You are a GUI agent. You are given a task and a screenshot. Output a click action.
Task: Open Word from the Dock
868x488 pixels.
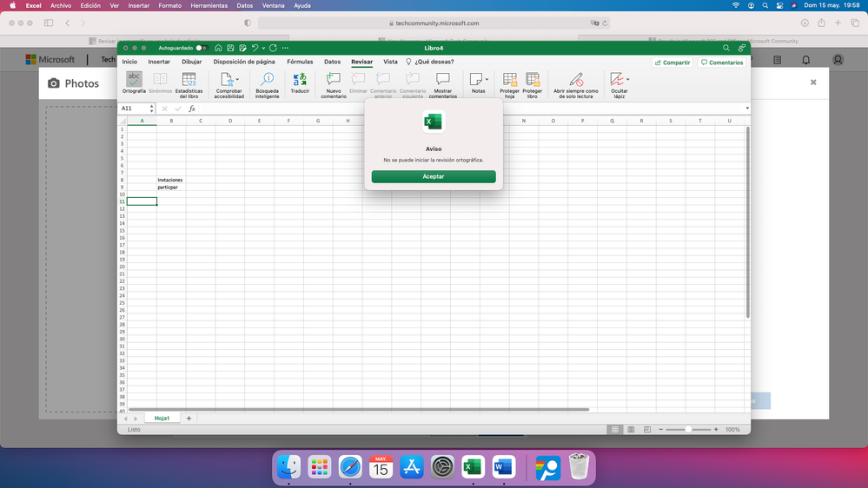click(503, 467)
